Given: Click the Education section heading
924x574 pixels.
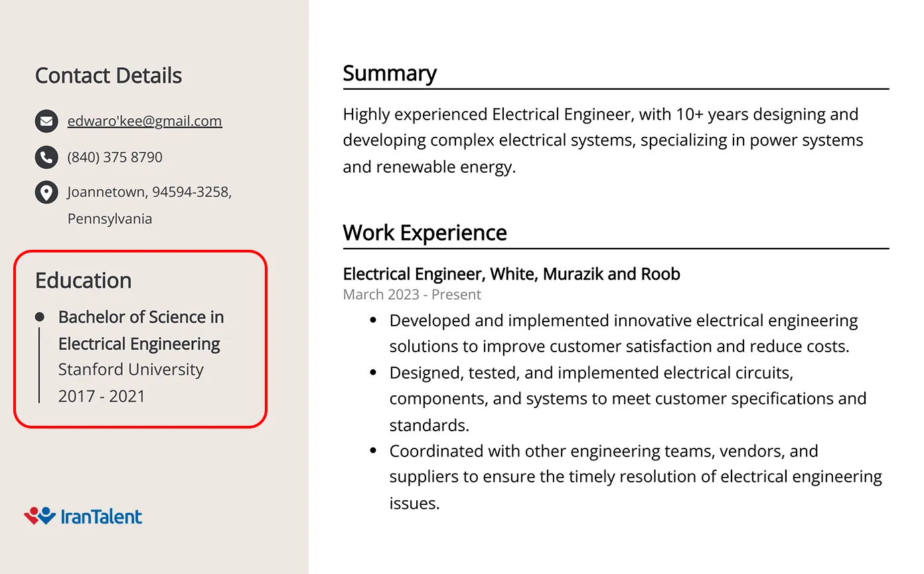Looking at the screenshot, I should coord(83,280).
